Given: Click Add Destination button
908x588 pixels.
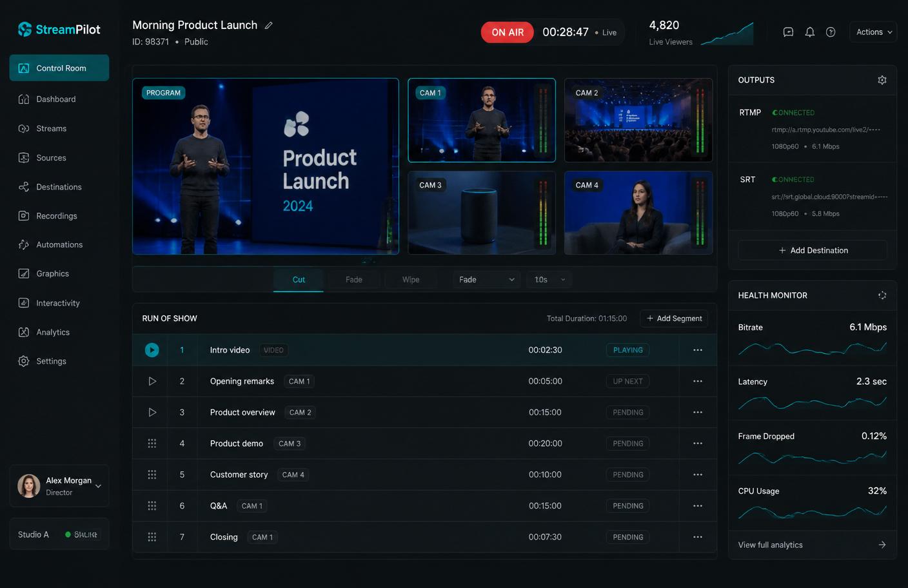Looking at the screenshot, I should pos(813,250).
